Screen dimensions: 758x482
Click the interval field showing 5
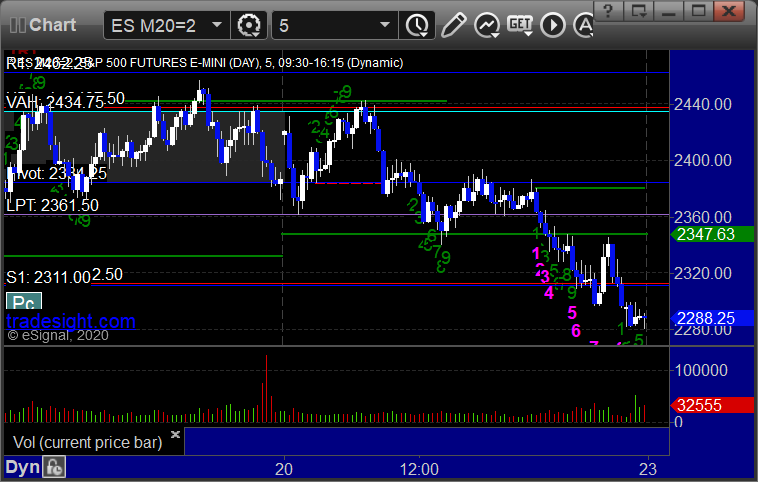click(335, 25)
